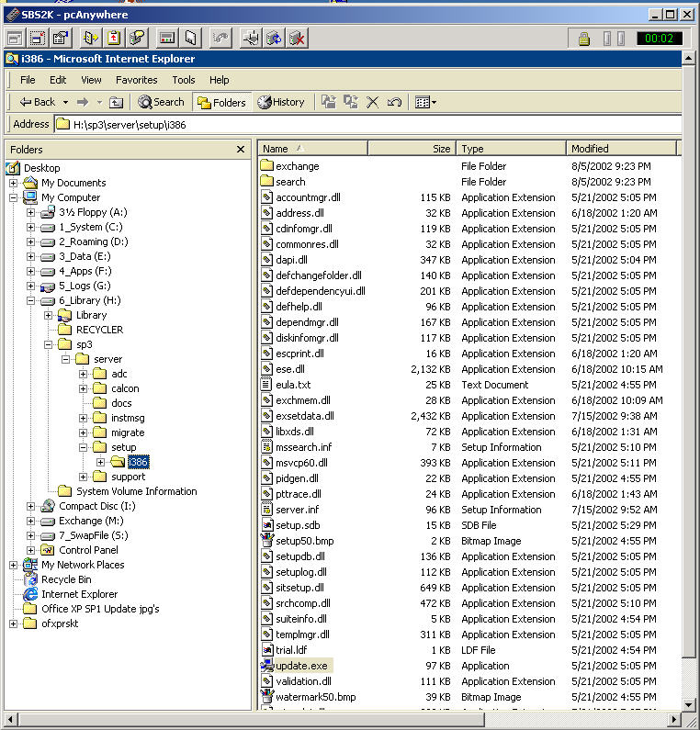The width and height of the screenshot is (700, 730).
Task: End the pcAnywhere remote session
Action: pyautogui.click(x=297, y=39)
